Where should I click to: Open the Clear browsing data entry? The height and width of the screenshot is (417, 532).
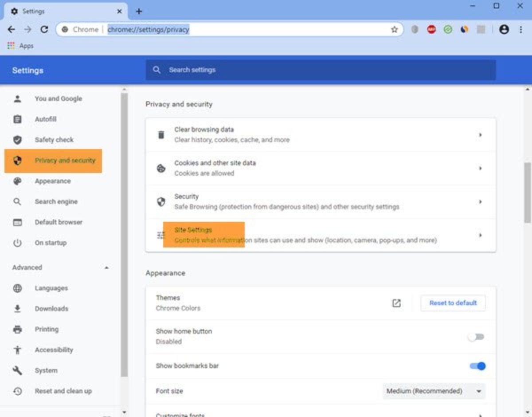tap(321, 134)
